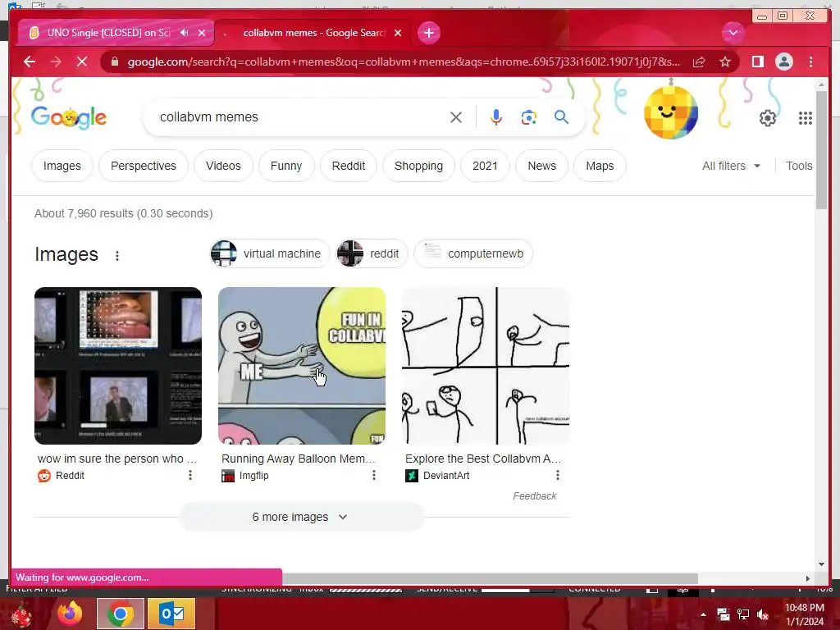Switch to the Perspectives filter
This screenshot has height=630, width=840.
[x=143, y=166]
